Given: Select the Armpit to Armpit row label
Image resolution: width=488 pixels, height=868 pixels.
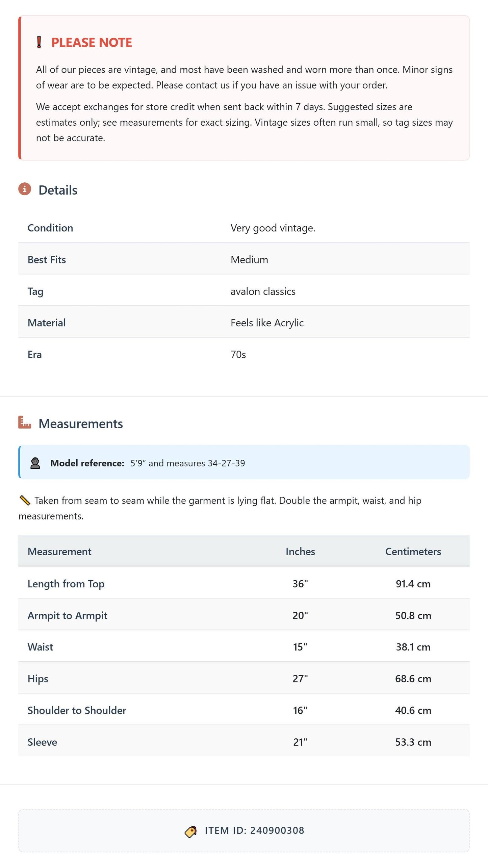Looking at the screenshot, I should pos(68,616).
